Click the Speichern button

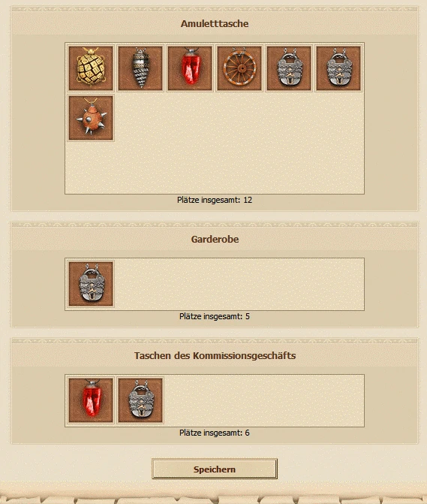pyautogui.click(x=215, y=469)
